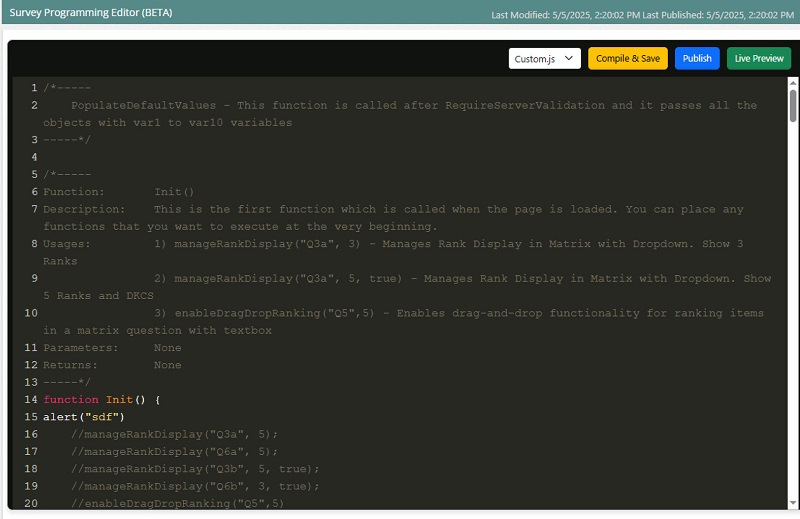The width and height of the screenshot is (800, 519).
Task: Click the //manageRankDisplay("Q6a", 5); line
Action: (x=174, y=452)
